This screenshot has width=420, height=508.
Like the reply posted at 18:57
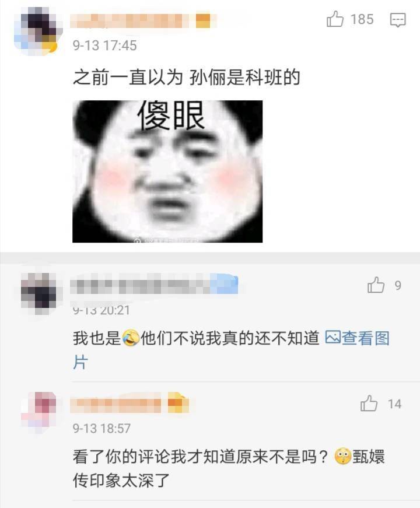369,404
